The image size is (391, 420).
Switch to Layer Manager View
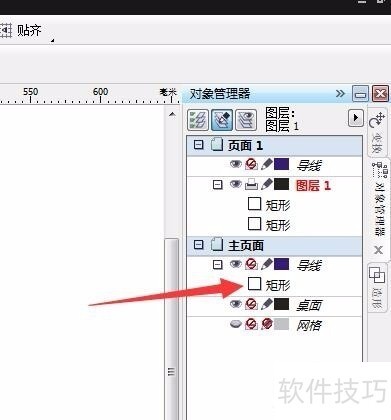click(246, 120)
